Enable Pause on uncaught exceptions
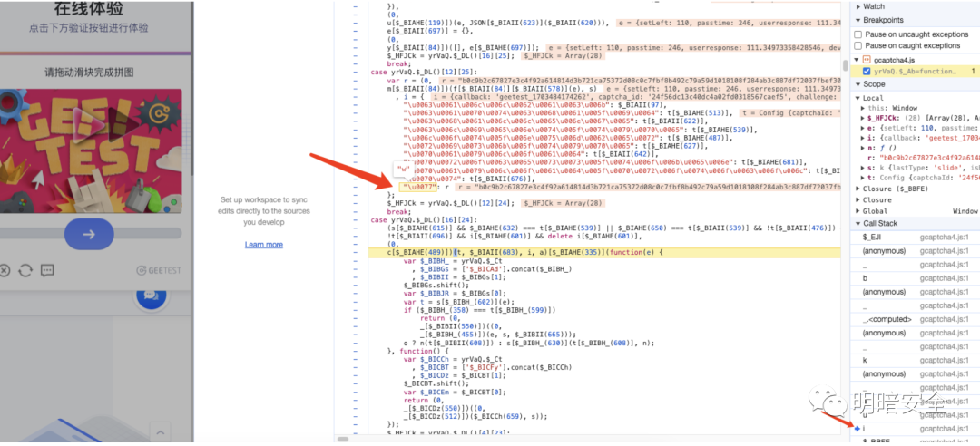The width and height of the screenshot is (980, 446). (858, 34)
